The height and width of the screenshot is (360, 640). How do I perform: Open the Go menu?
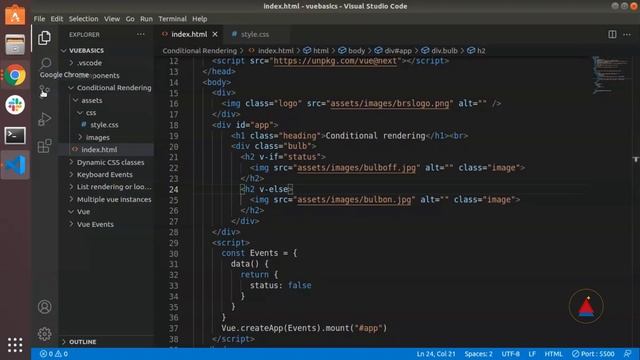(130, 19)
